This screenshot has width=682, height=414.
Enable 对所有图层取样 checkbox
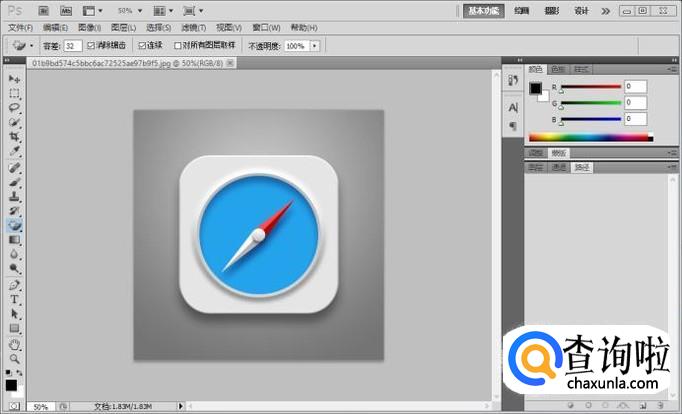click(177, 45)
